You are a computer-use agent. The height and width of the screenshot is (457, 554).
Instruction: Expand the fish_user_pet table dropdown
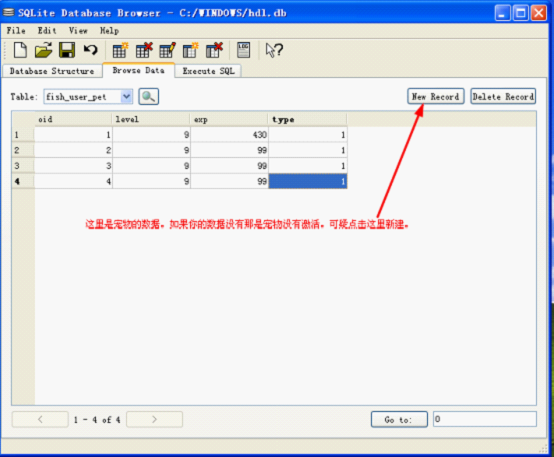tap(126, 96)
